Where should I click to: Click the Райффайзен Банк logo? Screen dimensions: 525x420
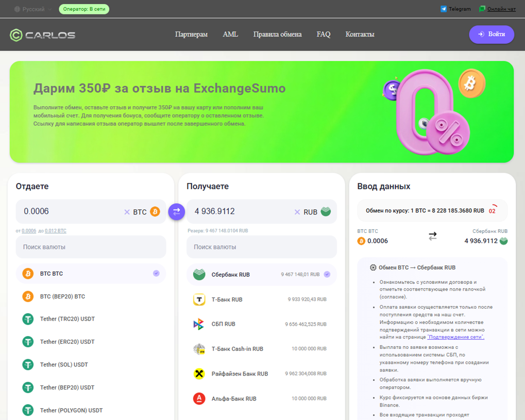tap(199, 374)
